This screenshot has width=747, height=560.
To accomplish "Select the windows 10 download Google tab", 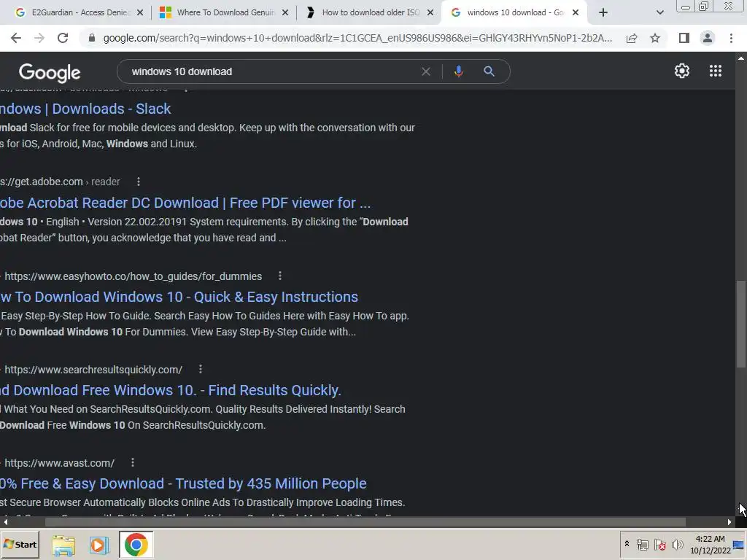I will tap(514, 12).
